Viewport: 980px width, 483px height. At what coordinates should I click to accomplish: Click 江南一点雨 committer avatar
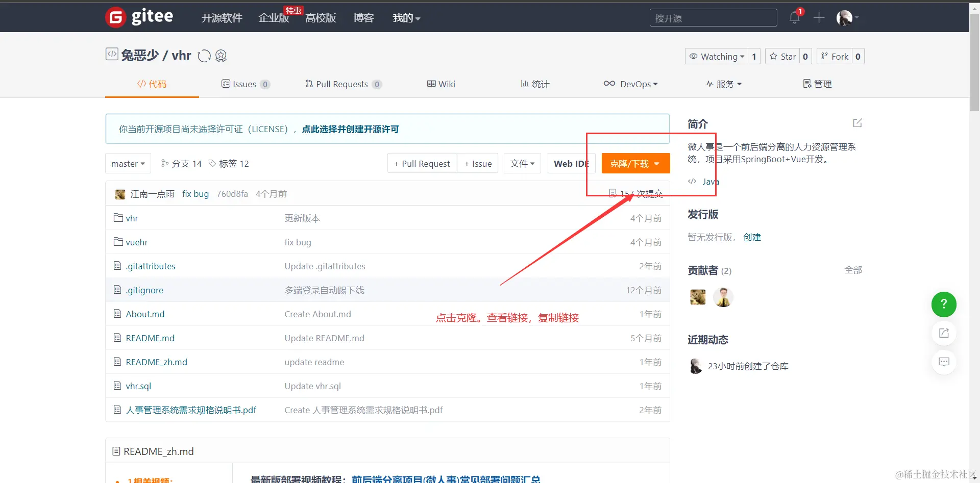tap(120, 194)
